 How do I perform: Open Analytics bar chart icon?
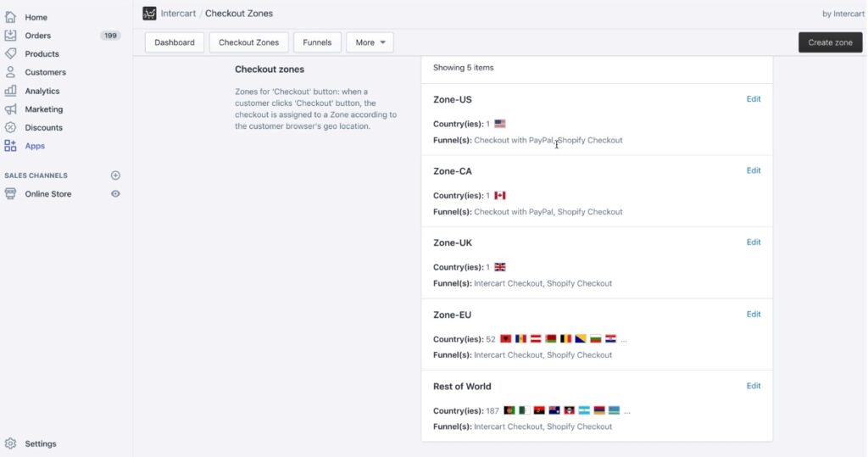coord(10,90)
